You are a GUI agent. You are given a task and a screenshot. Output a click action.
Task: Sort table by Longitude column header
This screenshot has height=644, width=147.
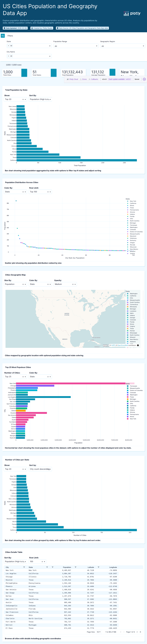(x=113, y=568)
